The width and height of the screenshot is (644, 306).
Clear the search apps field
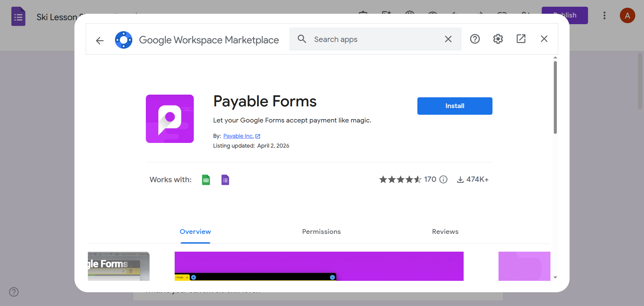448,39
